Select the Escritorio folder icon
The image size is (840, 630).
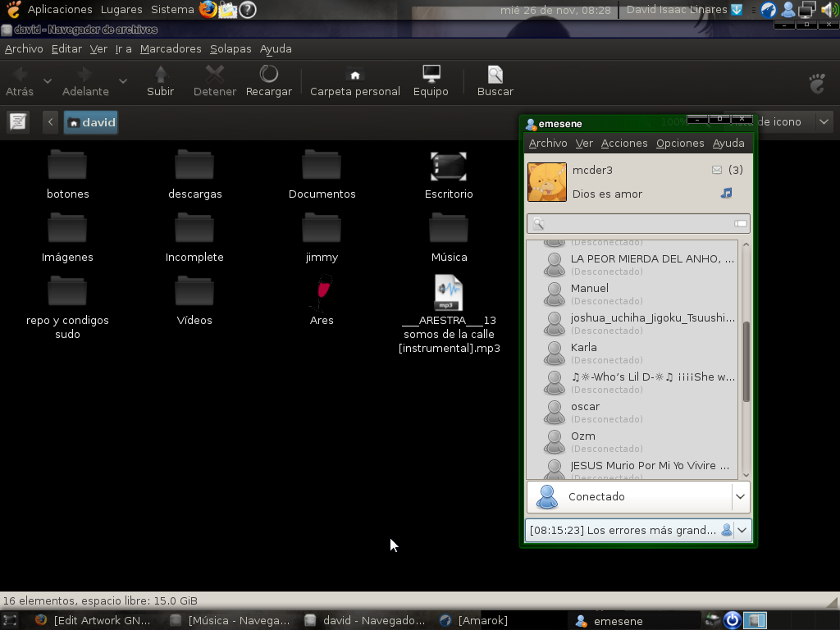449,167
